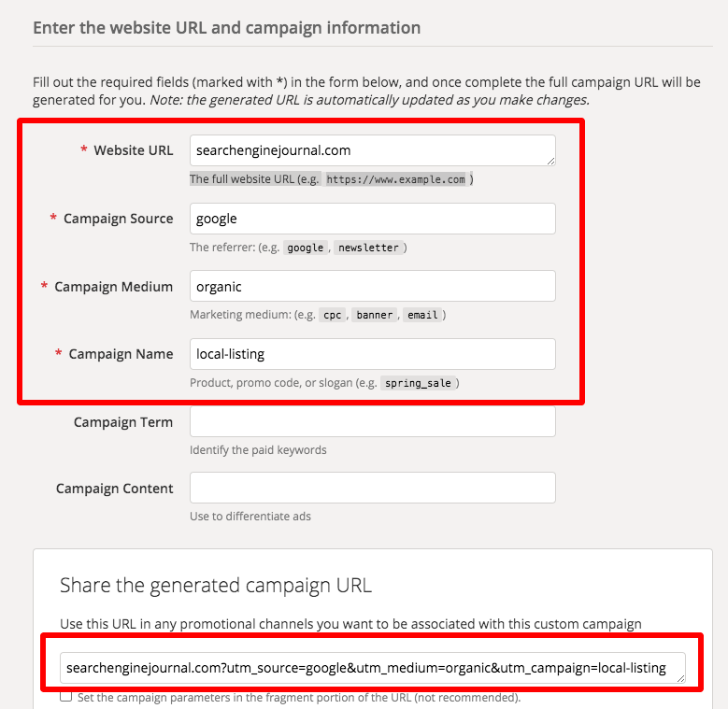
Task: Click the Campaign Source label
Action: tap(118, 219)
